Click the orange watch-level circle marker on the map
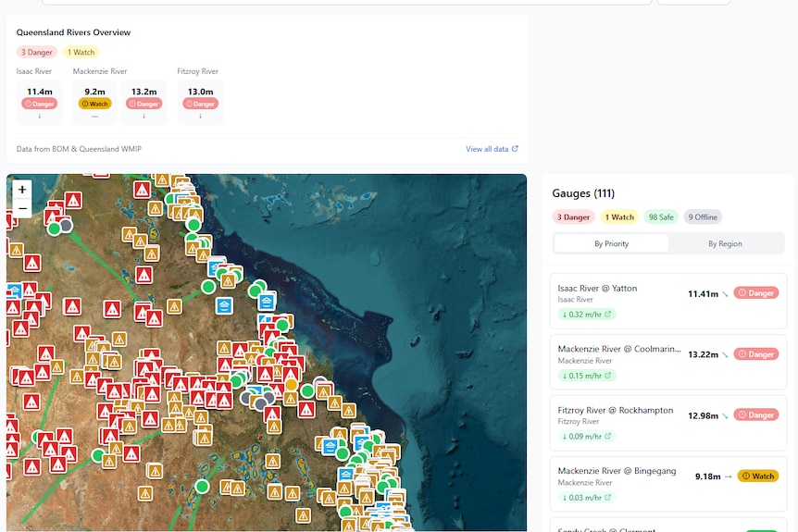Viewport: 798px width, 532px height. coord(291,385)
